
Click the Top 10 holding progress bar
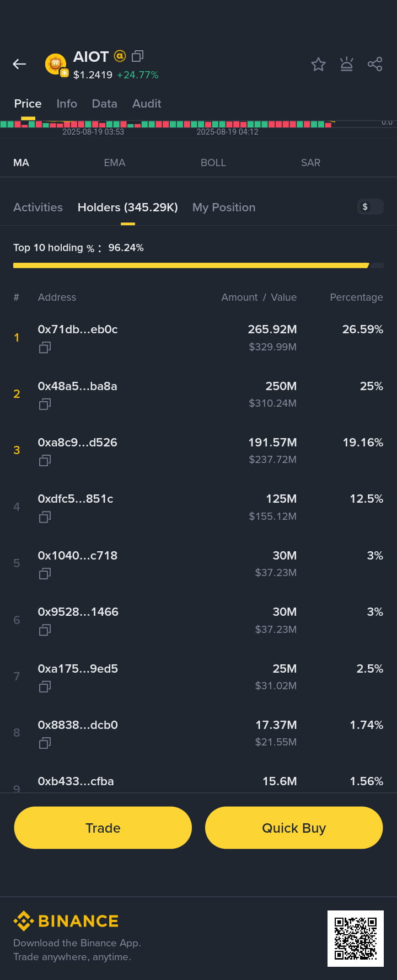click(198, 265)
